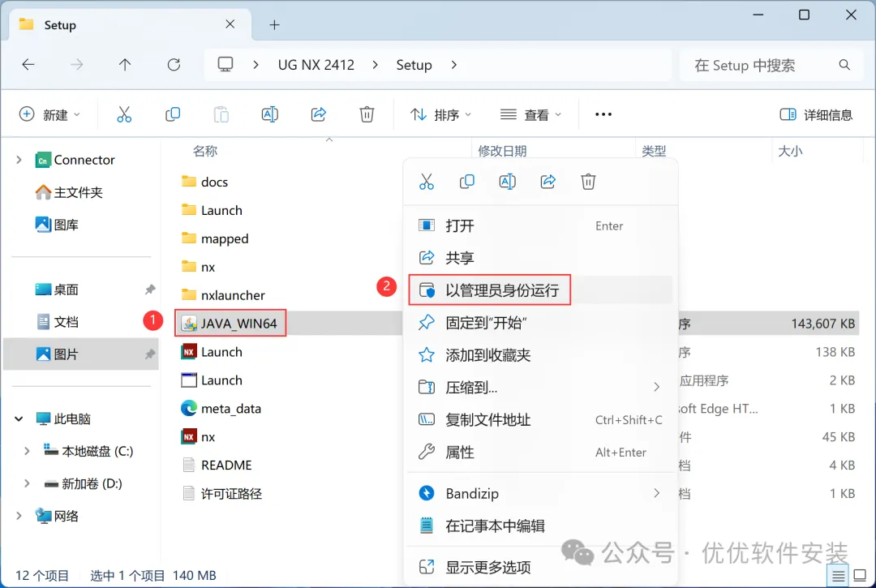Choose 复制文件地址 in the context menu

tap(540, 419)
